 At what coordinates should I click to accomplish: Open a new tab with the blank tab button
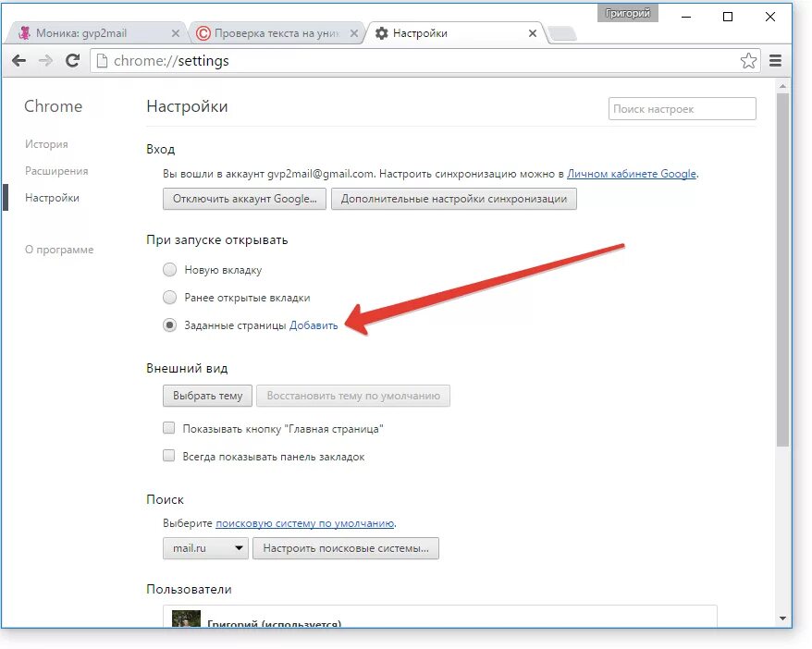coord(562,33)
